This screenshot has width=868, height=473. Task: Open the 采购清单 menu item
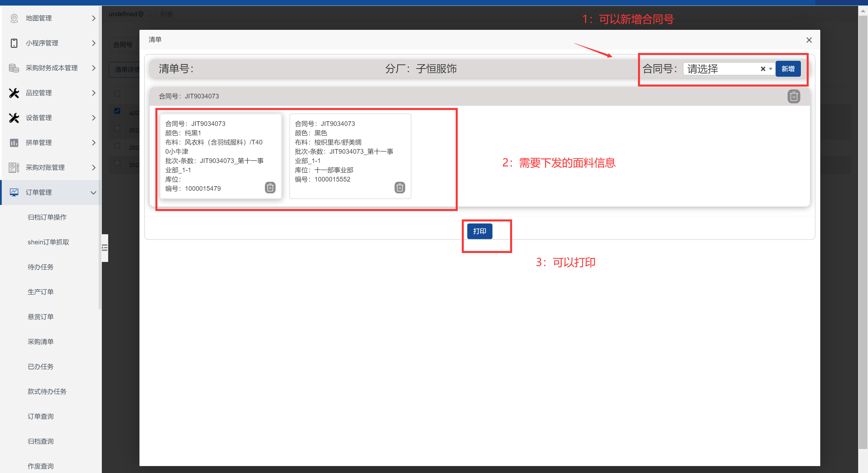point(41,342)
